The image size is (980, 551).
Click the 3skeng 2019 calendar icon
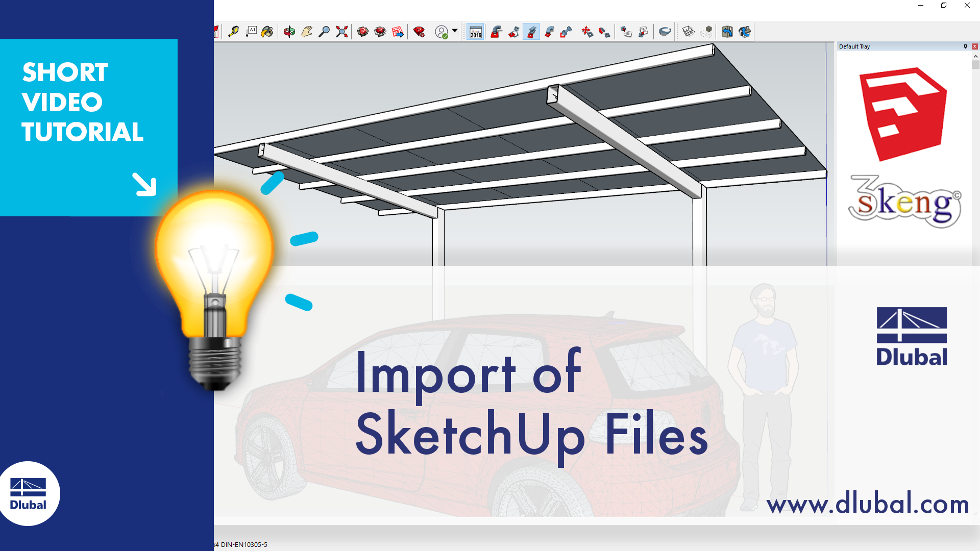(x=475, y=32)
